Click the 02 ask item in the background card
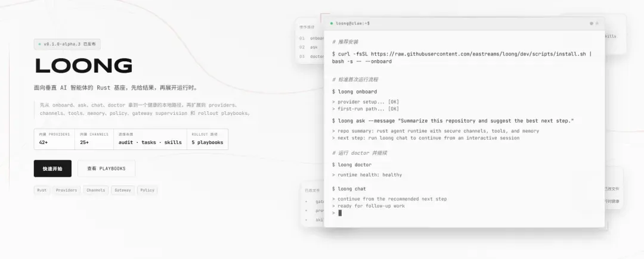644x259 pixels. click(309, 47)
